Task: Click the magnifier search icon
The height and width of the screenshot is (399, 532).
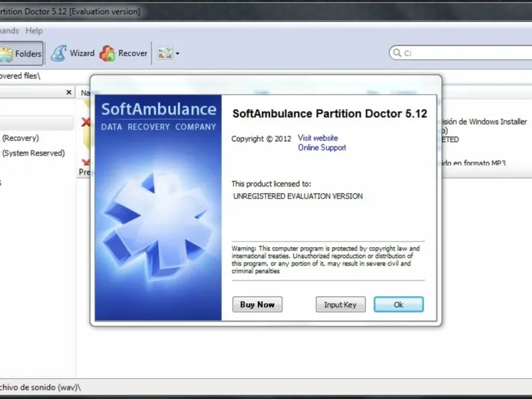Action: [x=396, y=53]
